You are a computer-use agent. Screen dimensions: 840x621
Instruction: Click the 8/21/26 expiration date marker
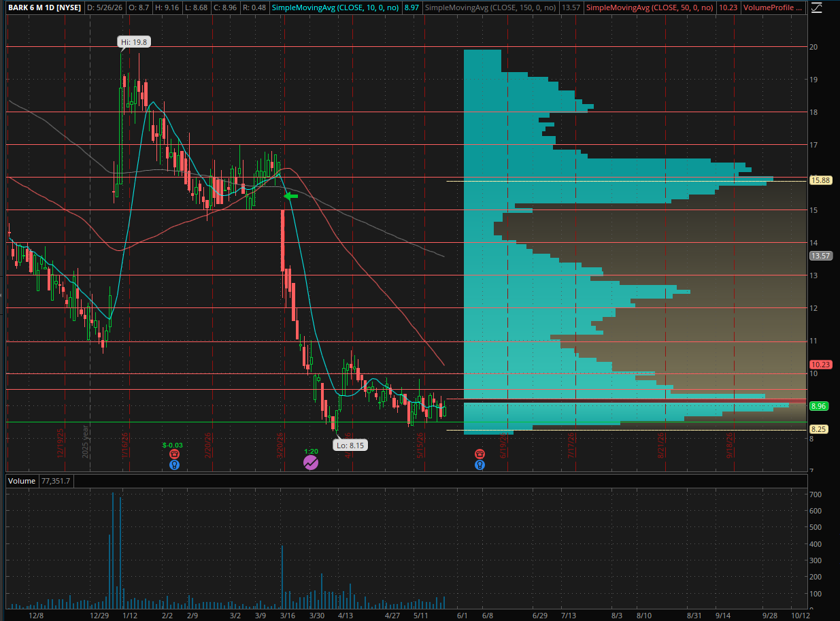click(x=660, y=444)
